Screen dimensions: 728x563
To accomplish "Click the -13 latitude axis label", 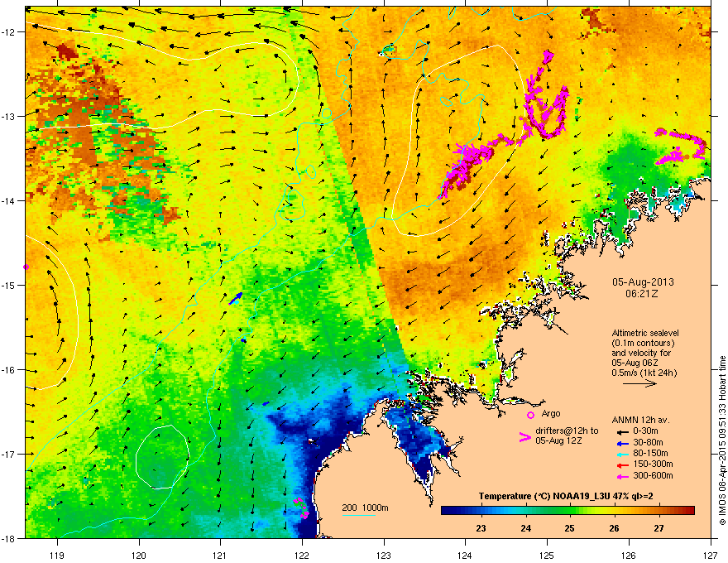I will pos(10,117).
